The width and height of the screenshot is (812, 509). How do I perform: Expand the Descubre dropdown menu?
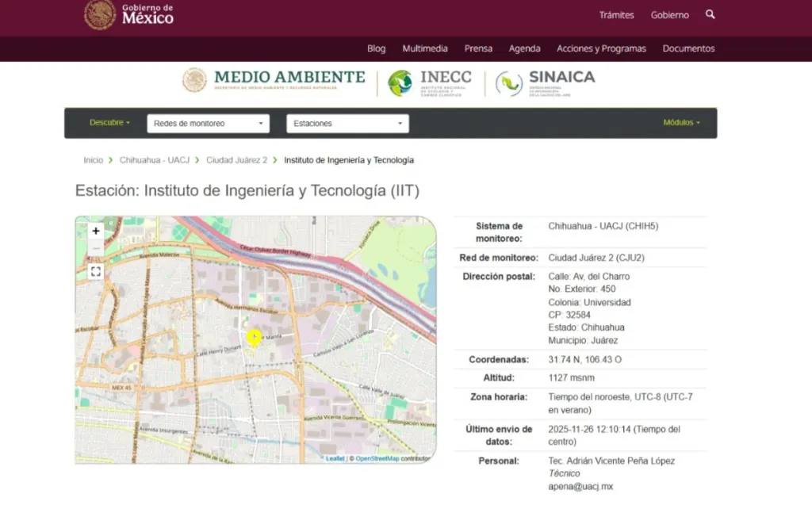pyautogui.click(x=109, y=123)
